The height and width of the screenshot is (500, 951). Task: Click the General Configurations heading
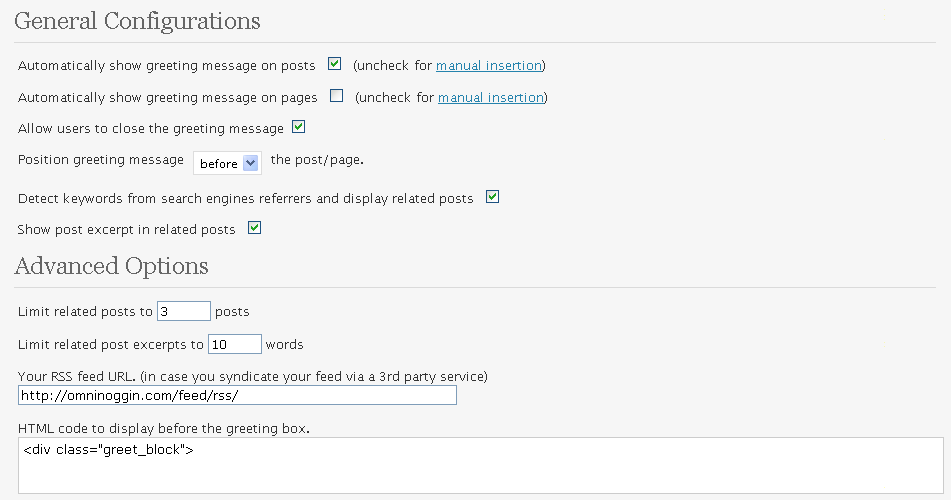click(137, 21)
